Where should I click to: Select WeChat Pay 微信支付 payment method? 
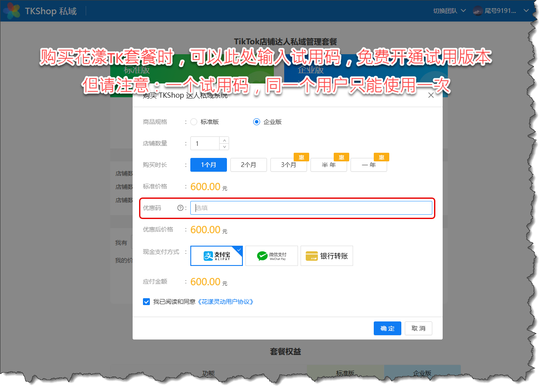point(272,256)
